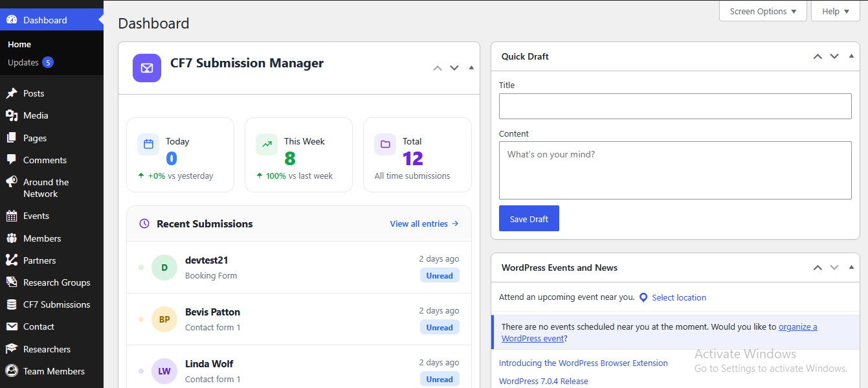
Task: Click the BP avatar for Bevis Patton
Action: click(164, 319)
